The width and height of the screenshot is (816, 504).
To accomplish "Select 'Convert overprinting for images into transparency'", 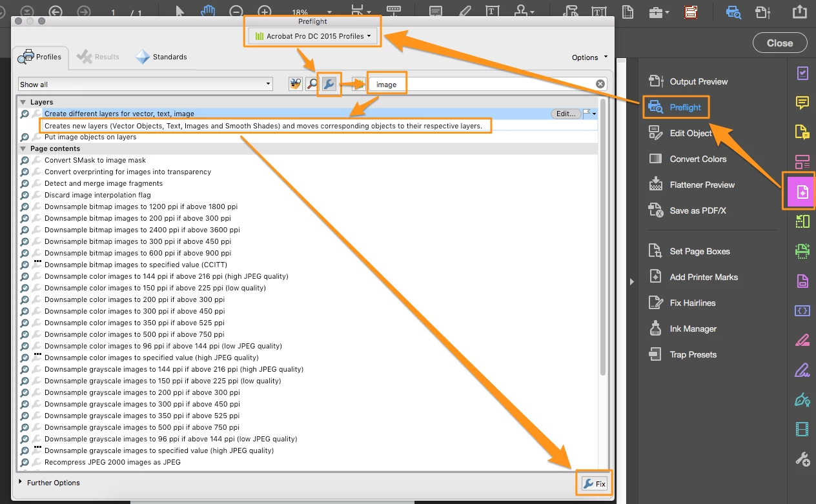I will click(128, 172).
